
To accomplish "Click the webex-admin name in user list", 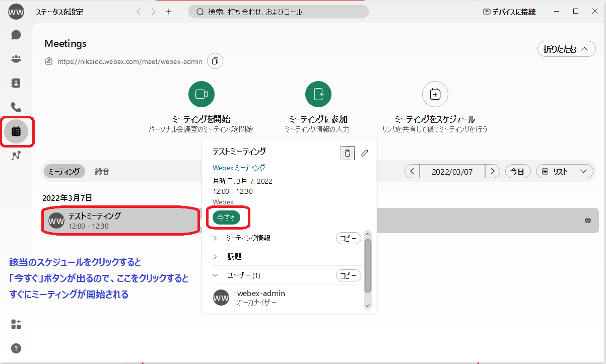I will [x=261, y=294].
